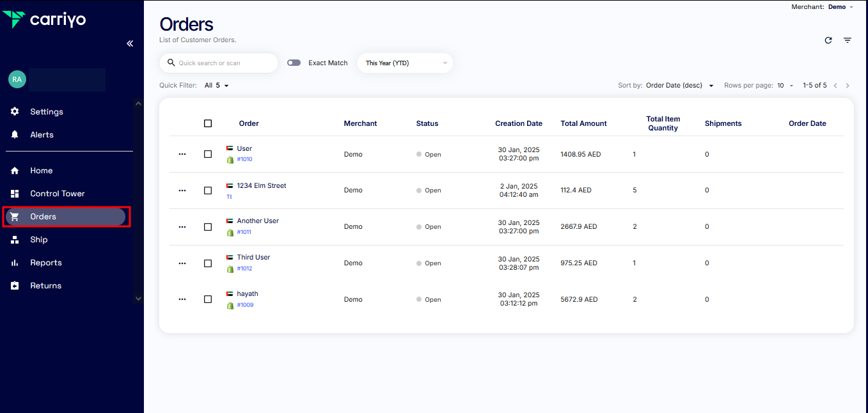Select checkbox for hayath order
Viewport: 868px width, 413px height.
pyautogui.click(x=208, y=299)
